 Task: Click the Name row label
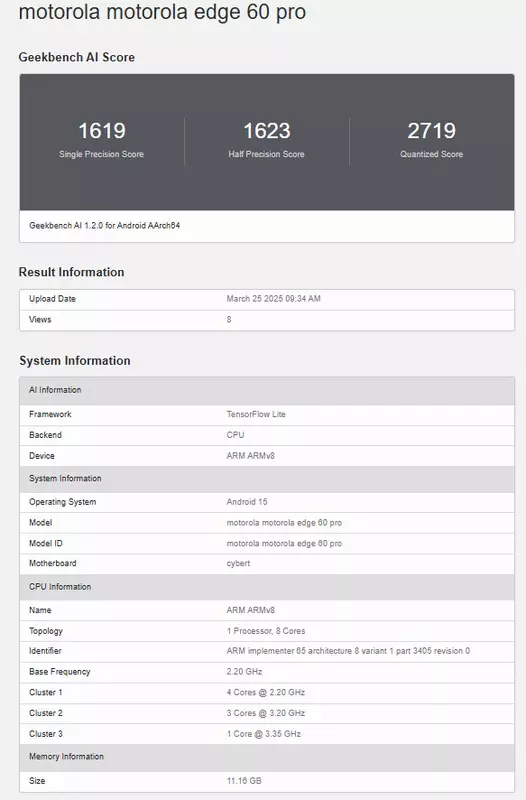tap(40, 611)
